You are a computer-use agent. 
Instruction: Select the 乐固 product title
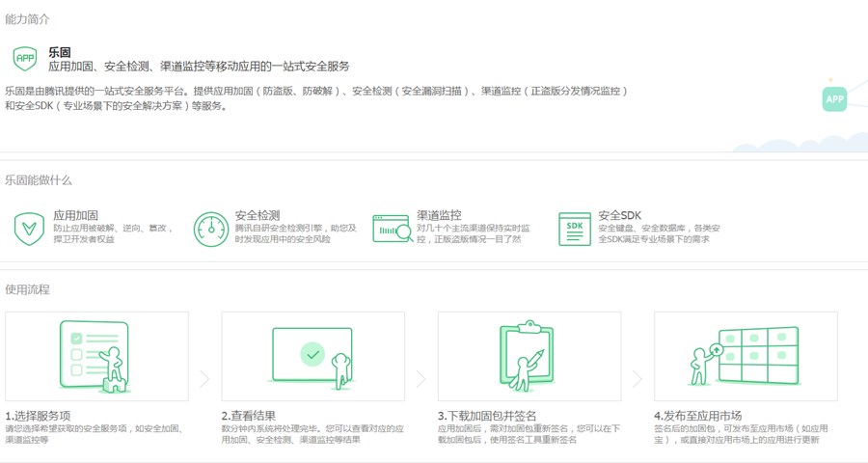point(59,53)
